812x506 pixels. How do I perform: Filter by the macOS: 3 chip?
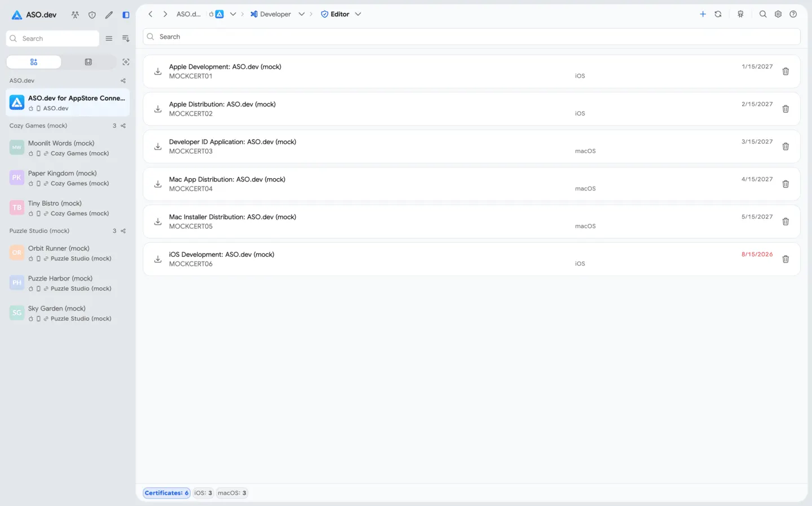point(232,493)
